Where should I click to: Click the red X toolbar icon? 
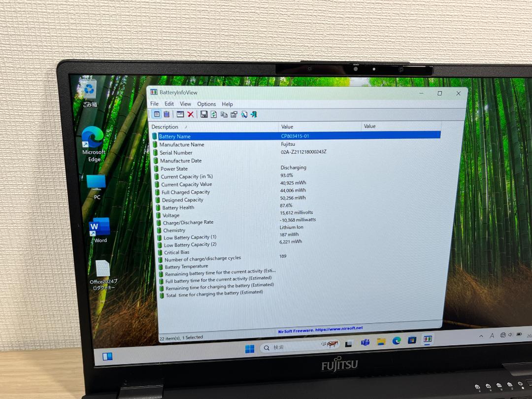coord(191,114)
